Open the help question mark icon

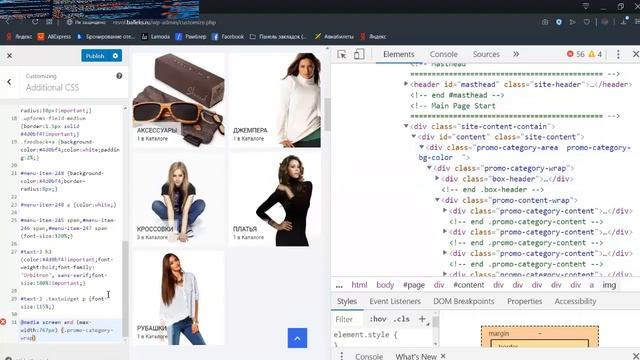(x=119, y=76)
